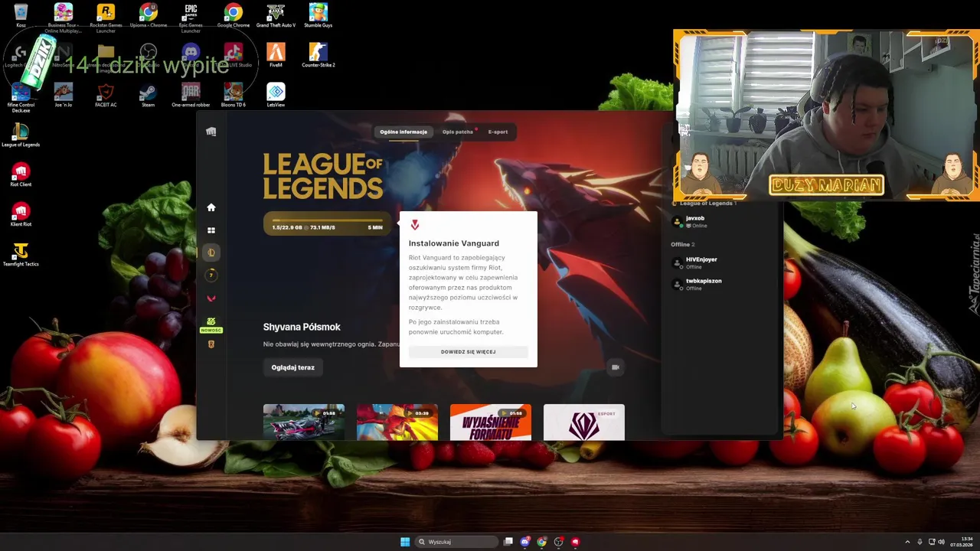Open the Windows Start menu
The image size is (980, 551).
click(405, 542)
